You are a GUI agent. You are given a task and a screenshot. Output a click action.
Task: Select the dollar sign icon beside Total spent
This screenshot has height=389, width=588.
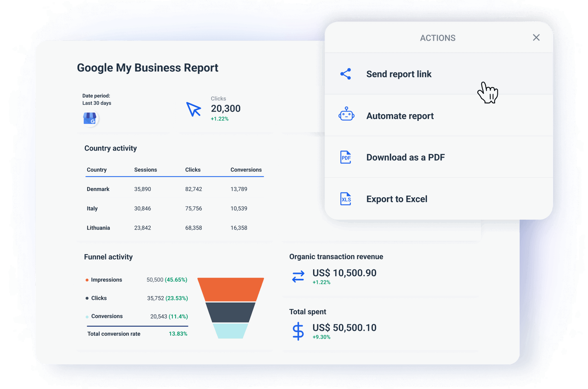pos(298,330)
